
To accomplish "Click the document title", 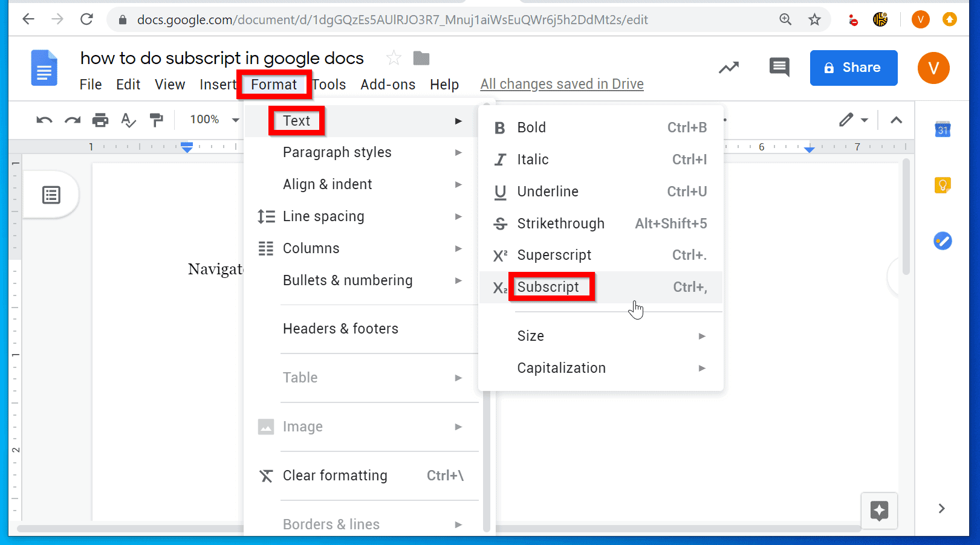I will (x=222, y=58).
